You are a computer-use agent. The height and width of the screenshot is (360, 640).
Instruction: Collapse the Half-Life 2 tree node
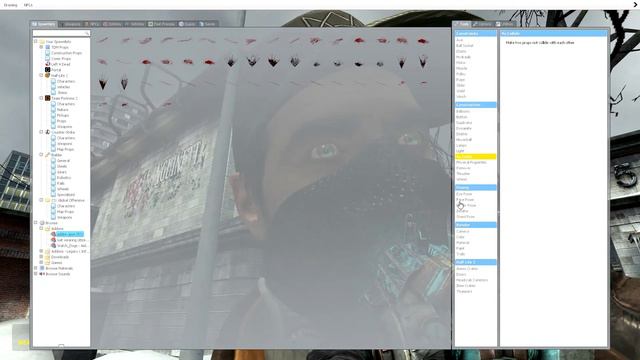41,75
